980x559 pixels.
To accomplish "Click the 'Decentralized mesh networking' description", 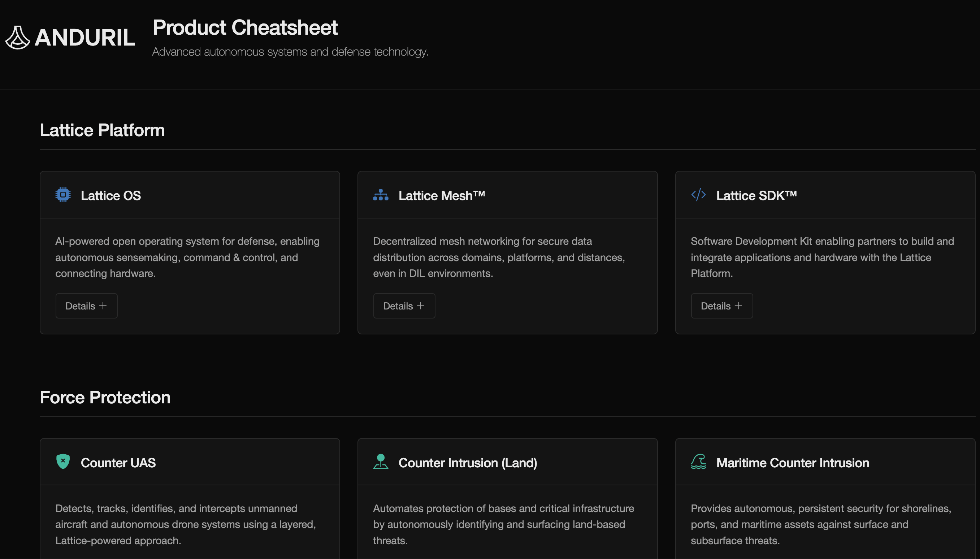I will (499, 257).
